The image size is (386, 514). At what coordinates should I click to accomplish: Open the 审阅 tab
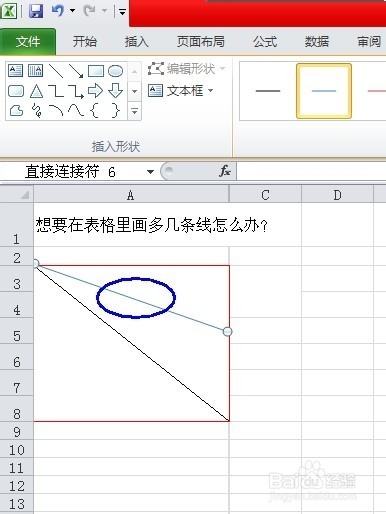(x=369, y=42)
